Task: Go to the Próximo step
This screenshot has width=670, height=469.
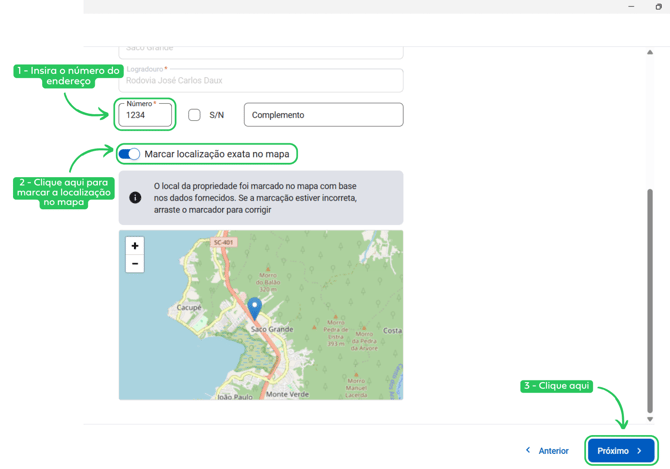Action: tap(621, 451)
